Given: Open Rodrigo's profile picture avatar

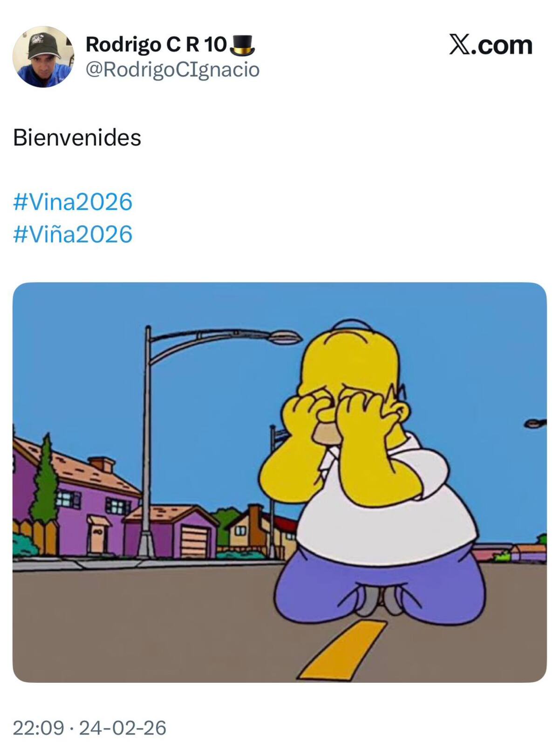Looking at the screenshot, I should (43, 57).
